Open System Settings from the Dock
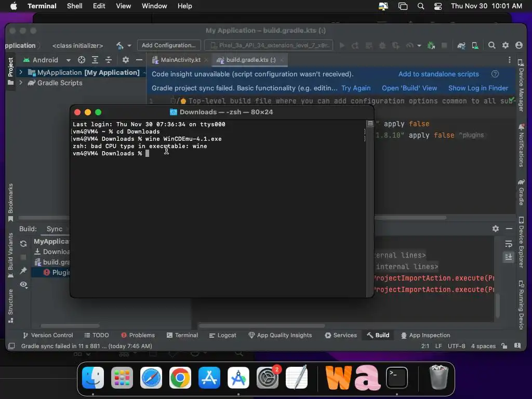The height and width of the screenshot is (399, 532). [x=268, y=378]
